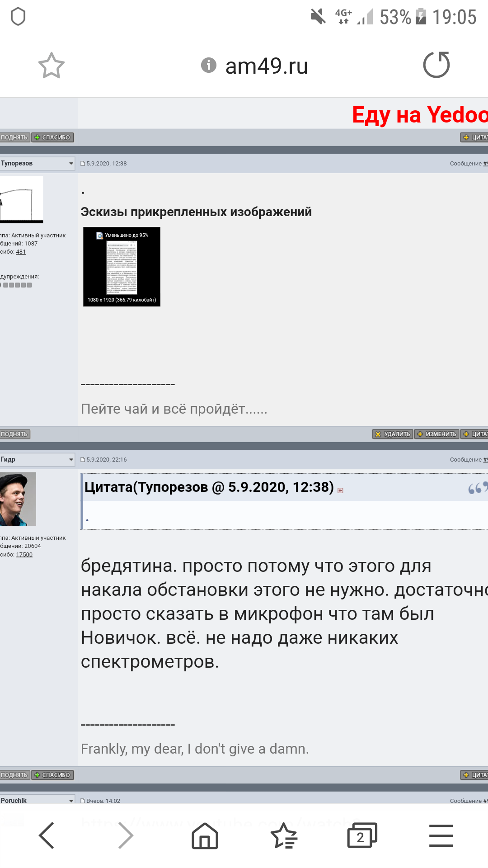Open Тупорезов's thanks count 481 link

[x=21, y=252]
